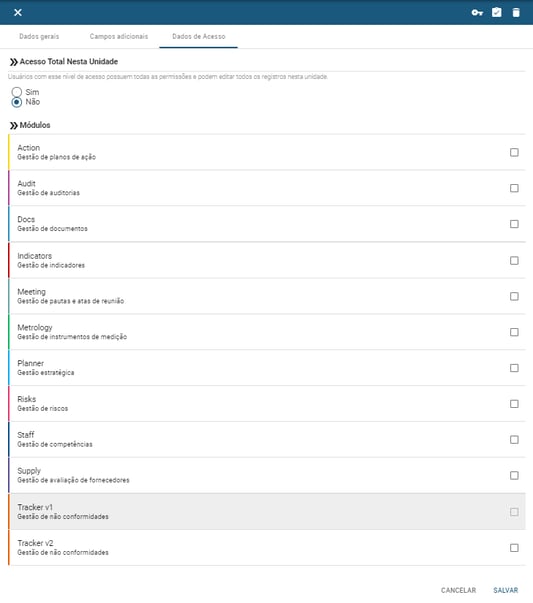Open the Campos adicionais tab
533x603 pixels.
pos(119,37)
